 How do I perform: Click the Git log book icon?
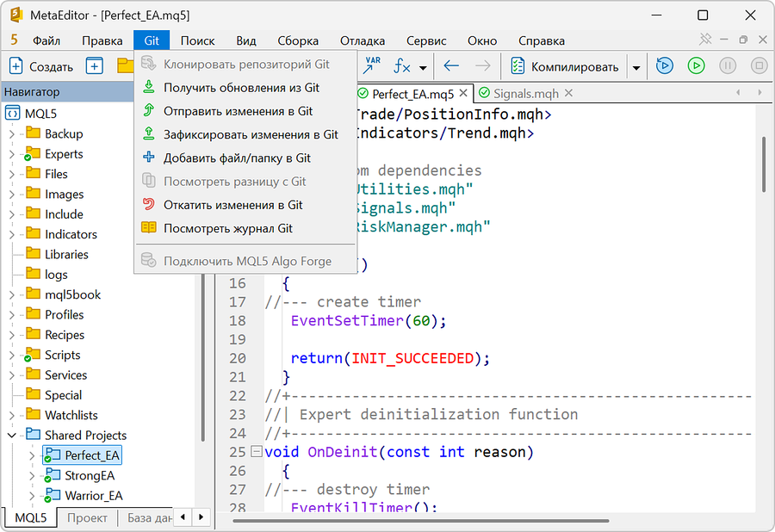(149, 228)
